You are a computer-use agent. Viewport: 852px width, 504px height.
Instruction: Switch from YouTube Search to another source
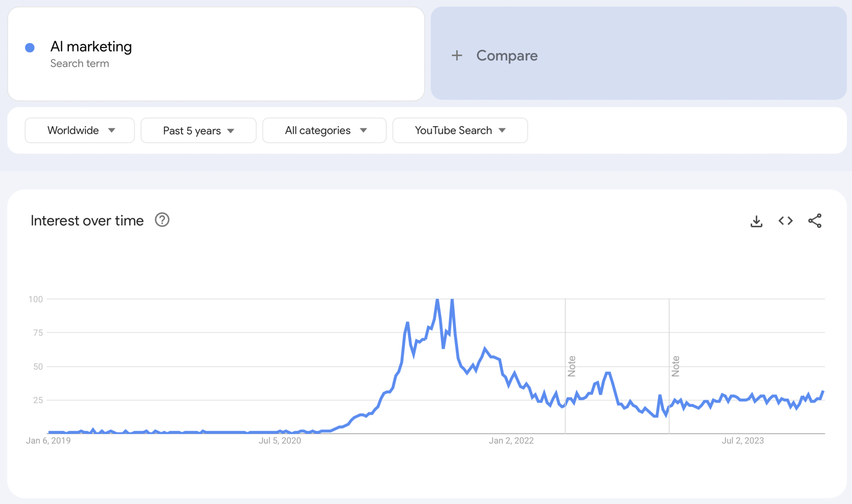click(459, 130)
